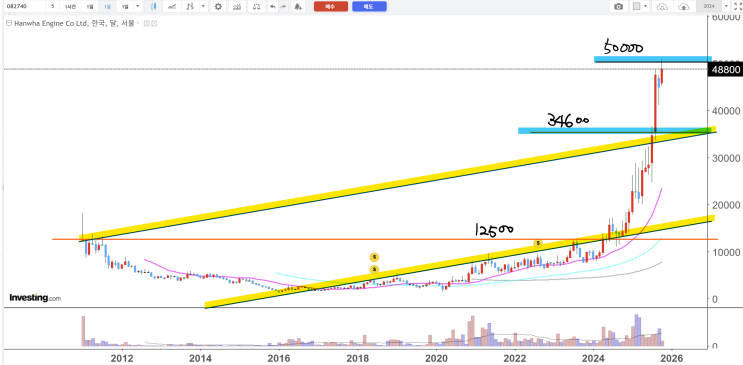Click the second small icon after the title
Viewport: 743px width, 365px height.
tap(154, 23)
